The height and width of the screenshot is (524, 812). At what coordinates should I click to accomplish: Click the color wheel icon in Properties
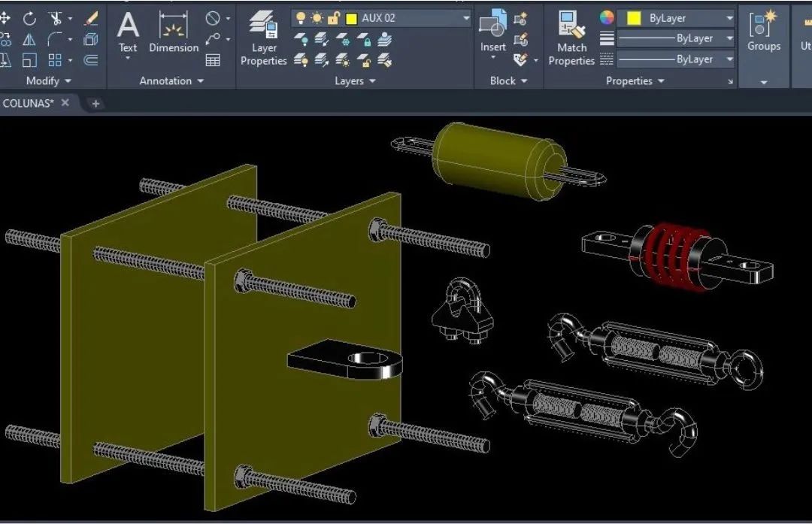[x=607, y=17]
